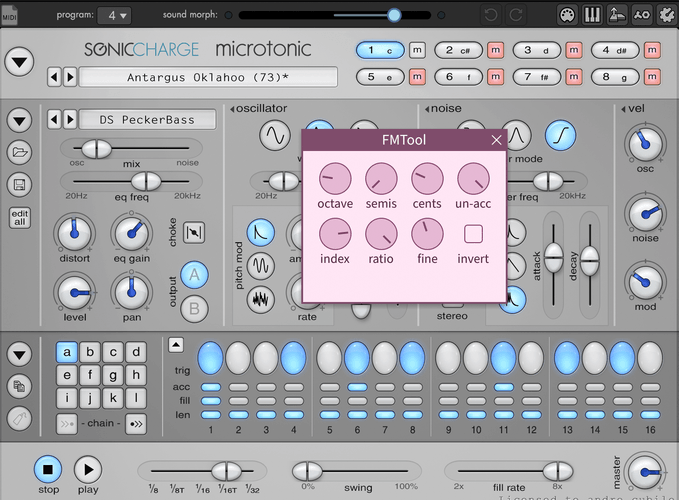Collapse the noise section triangle
679x500 pixels.
[x=427, y=109]
